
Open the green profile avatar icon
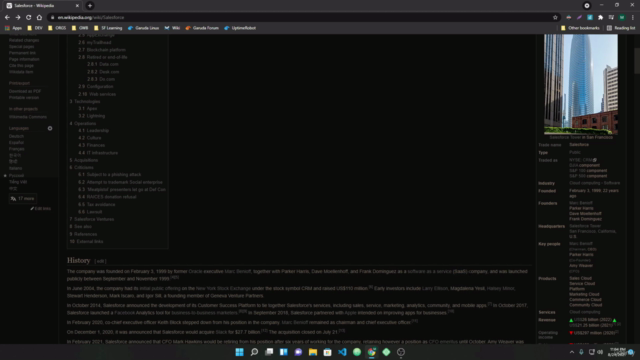[622, 18]
